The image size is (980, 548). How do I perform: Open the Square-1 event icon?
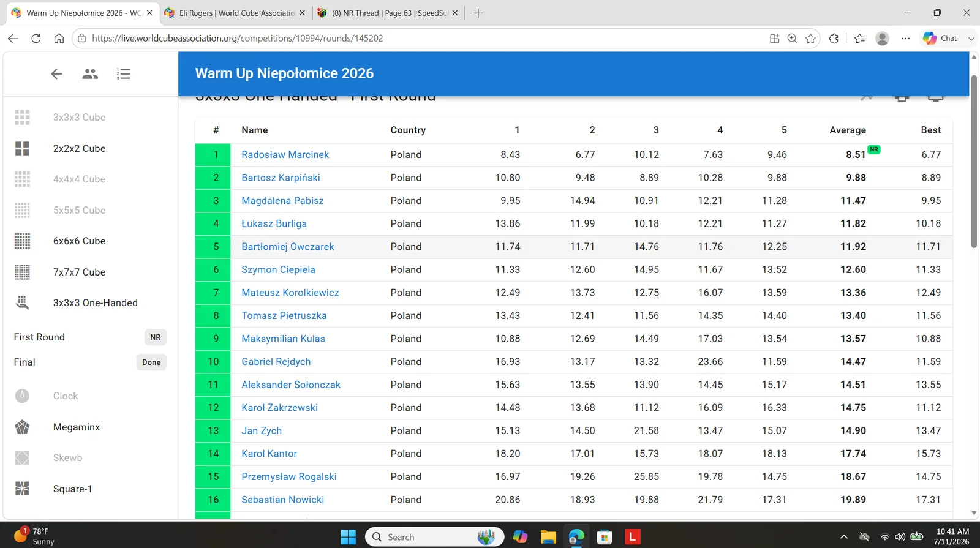[x=22, y=489]
